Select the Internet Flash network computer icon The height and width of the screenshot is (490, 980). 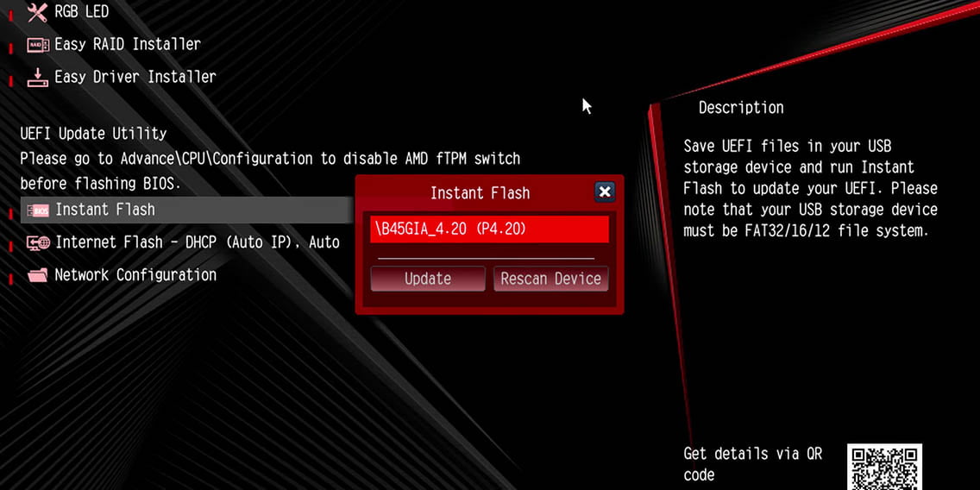tap(38, 243)
